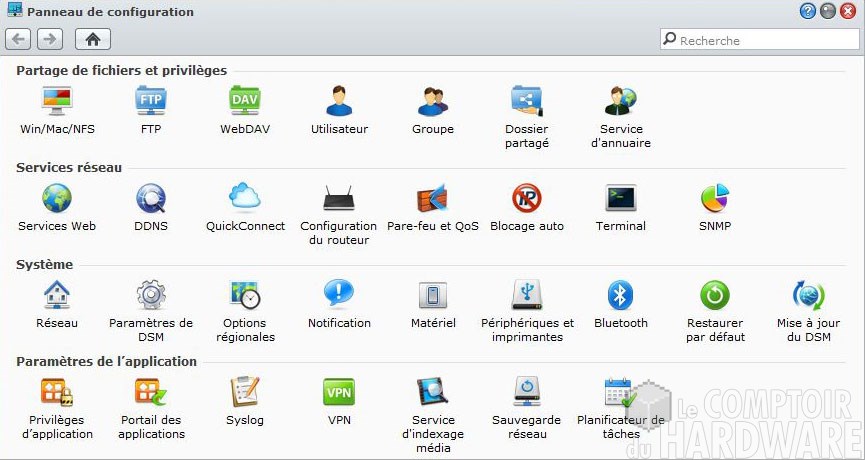Open Restaurer par défaut icon
This screenshot has height=460, width=865.
point(715,295)
